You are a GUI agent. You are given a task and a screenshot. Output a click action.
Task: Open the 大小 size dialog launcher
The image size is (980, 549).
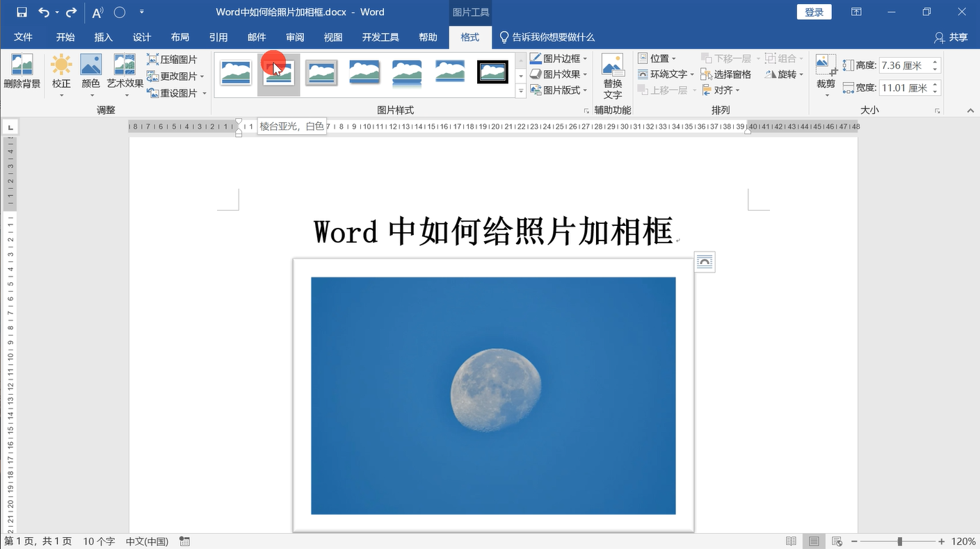[938, 111]
